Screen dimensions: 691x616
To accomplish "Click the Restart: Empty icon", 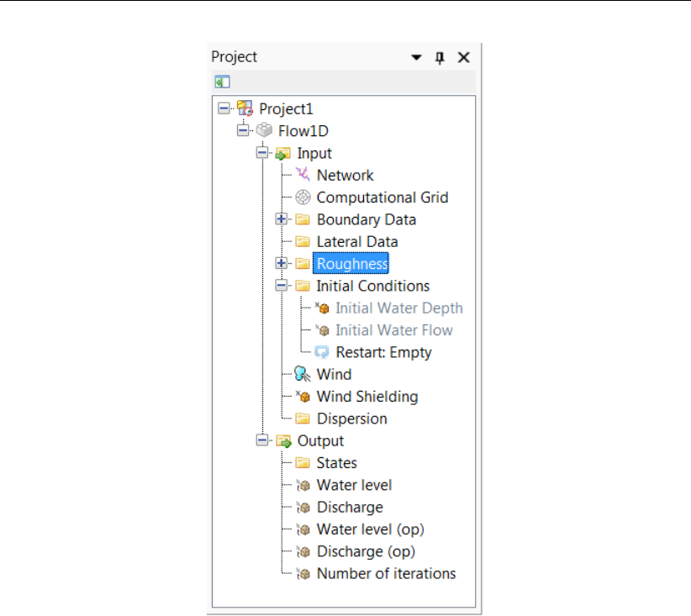I will [x=321, y=352].
